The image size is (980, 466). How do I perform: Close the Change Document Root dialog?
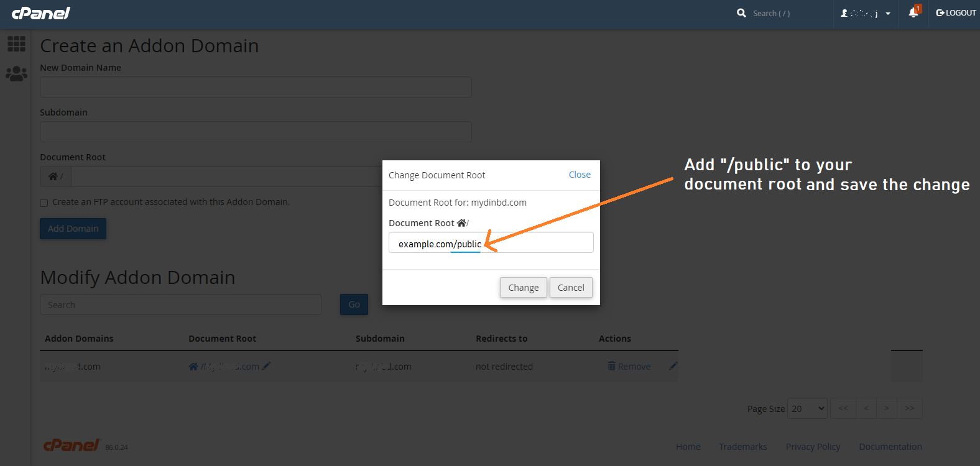[580, 175]
